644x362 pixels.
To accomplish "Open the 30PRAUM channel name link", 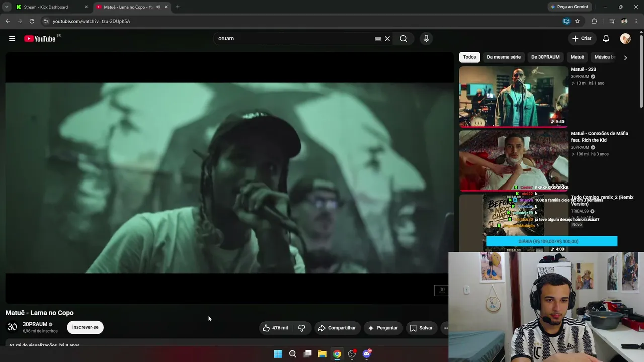I will point(35,324).
